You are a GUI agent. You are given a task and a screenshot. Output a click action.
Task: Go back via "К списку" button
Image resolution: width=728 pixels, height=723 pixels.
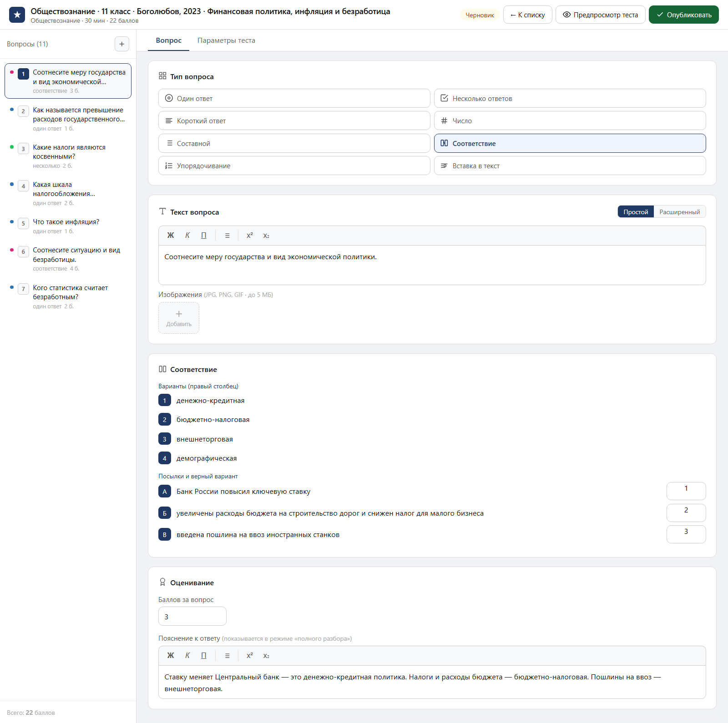click(528, 15)
